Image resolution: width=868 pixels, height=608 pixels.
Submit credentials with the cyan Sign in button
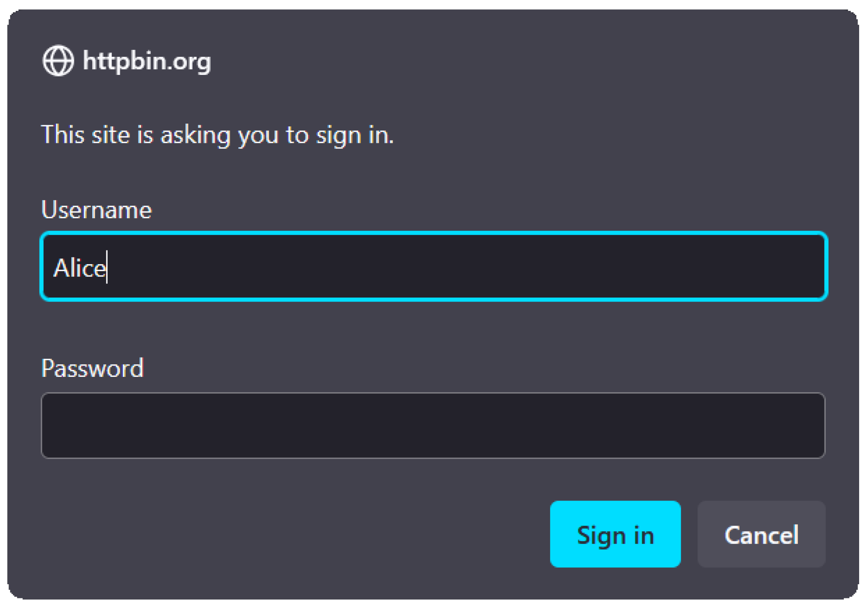click(615, 534)
